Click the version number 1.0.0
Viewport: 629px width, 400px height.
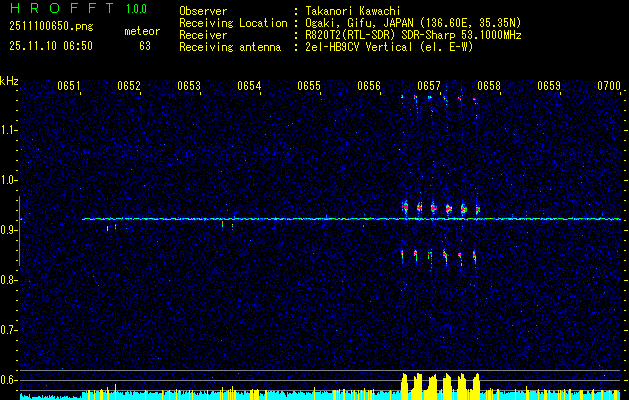point(136,8)
